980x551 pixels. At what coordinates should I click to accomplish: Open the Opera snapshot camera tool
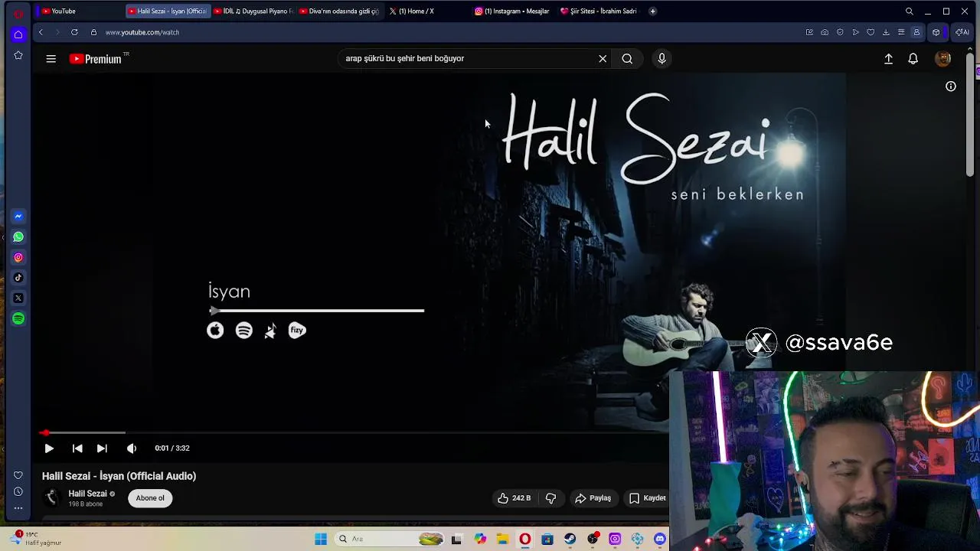pos(825,32)
